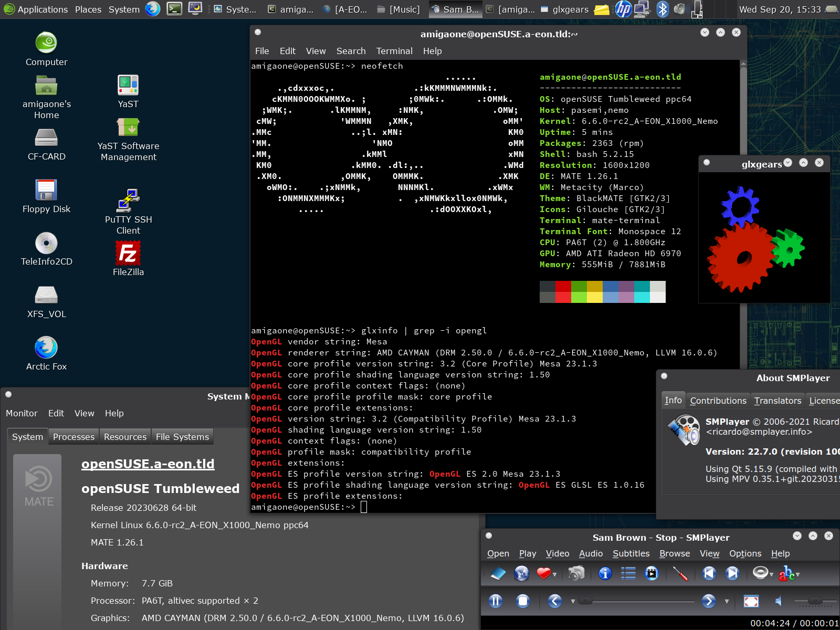Expand the subtitles abc dropdown
Screen dimensions: 840x630
coord(797,575)
